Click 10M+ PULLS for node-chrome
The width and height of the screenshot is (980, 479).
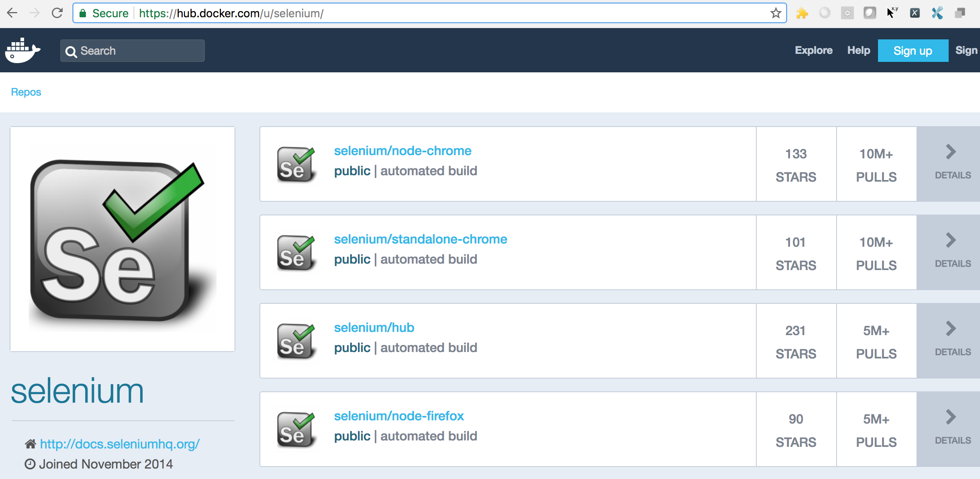tap(876, 165)
